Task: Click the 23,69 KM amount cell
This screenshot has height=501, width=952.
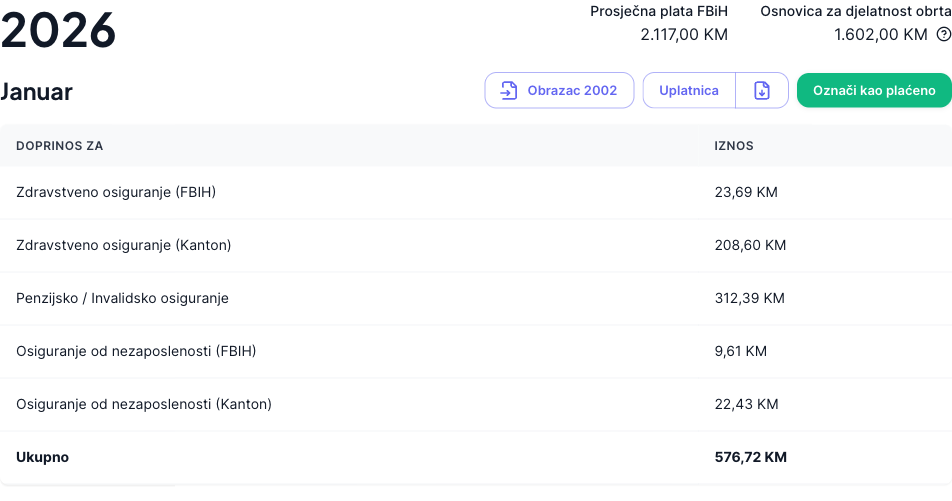Action: coord(745,192)
